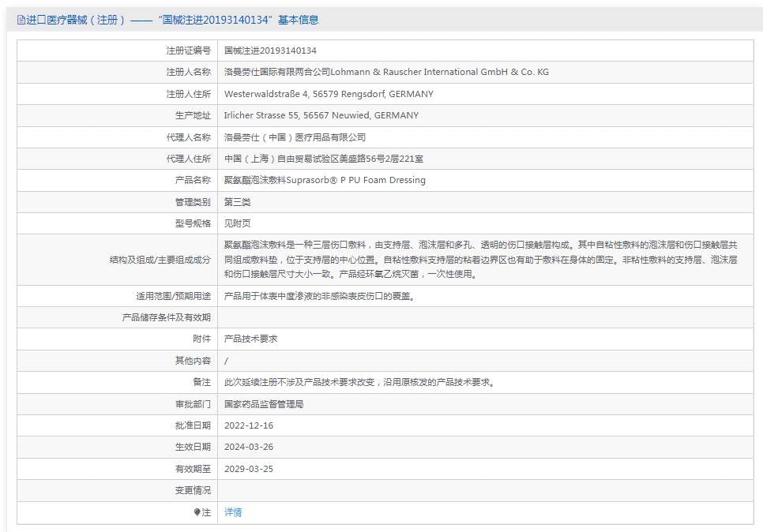Click the 注册人住所 label
The height and width of the screenshot is (532, 763).
[188, 94]
